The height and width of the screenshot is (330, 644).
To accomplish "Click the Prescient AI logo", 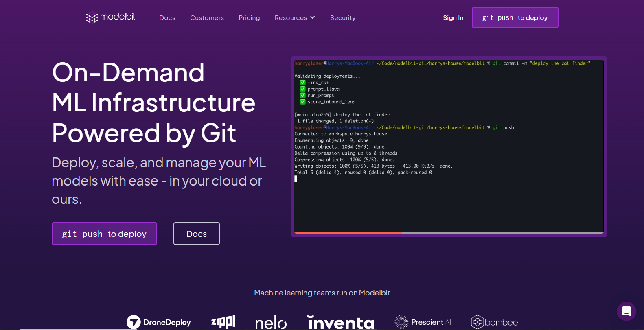I will coord(423,322).
